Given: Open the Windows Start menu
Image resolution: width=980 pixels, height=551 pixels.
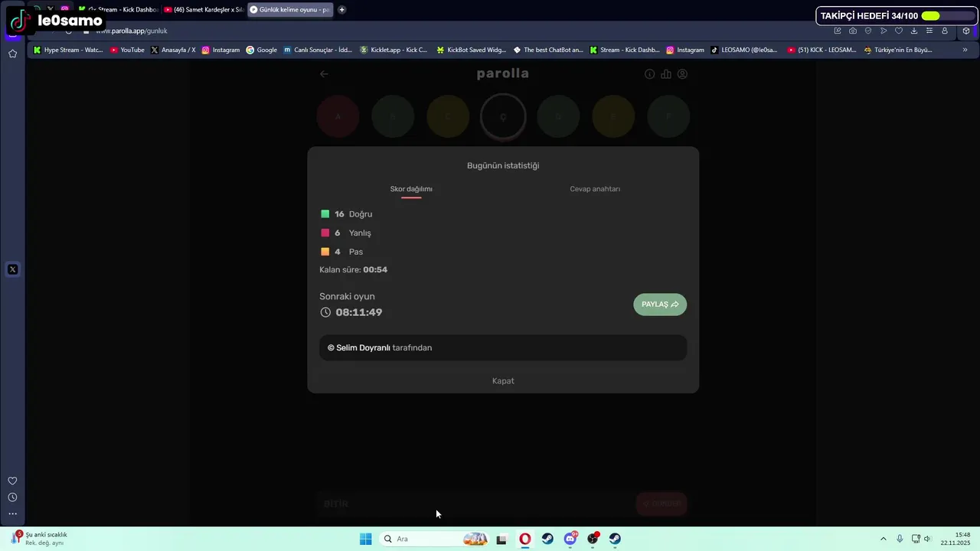Looking at the screenshot, I should coord(366,539).
